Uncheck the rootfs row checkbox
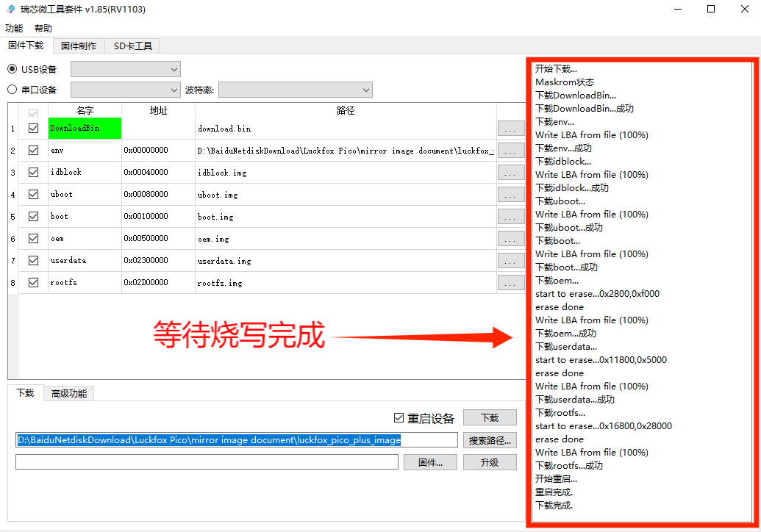This screenshot has width=761, height=532. pyautogui.click(x=34, y=282)
